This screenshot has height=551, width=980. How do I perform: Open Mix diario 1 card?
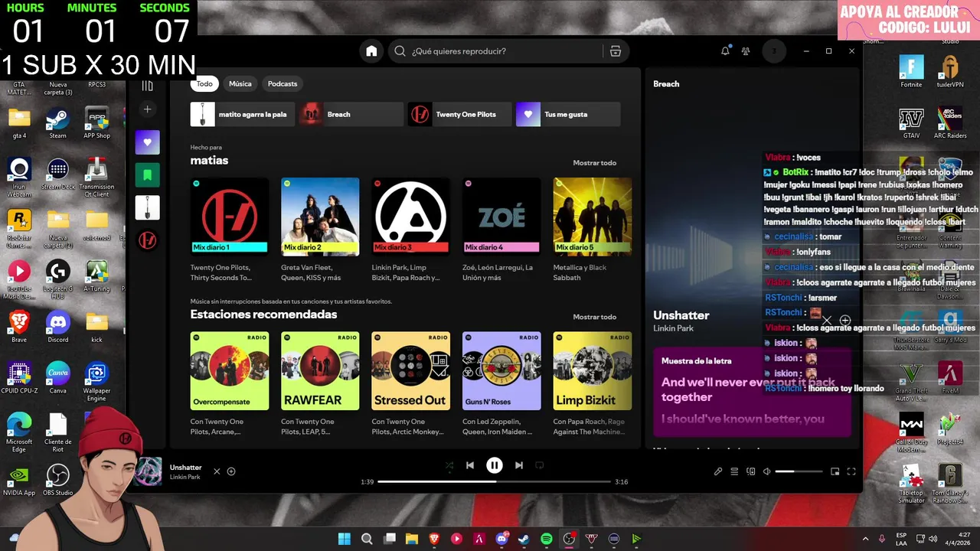(230, 230)
